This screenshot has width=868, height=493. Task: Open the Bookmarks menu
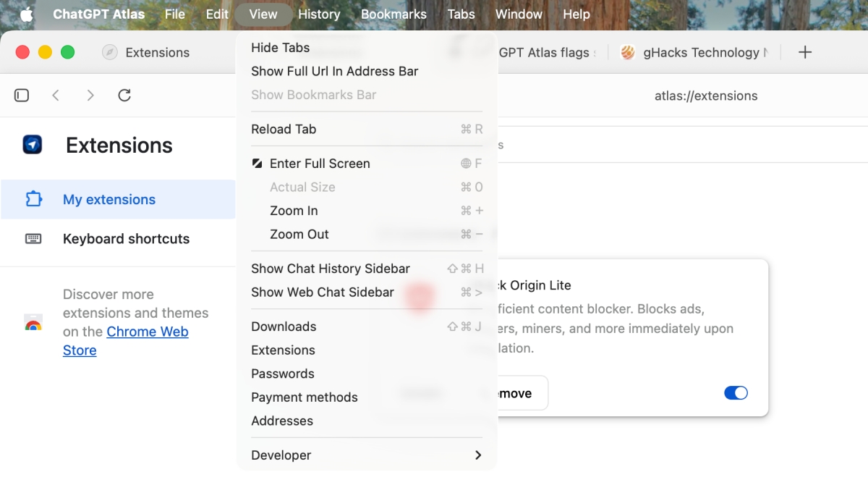point(393,14)
